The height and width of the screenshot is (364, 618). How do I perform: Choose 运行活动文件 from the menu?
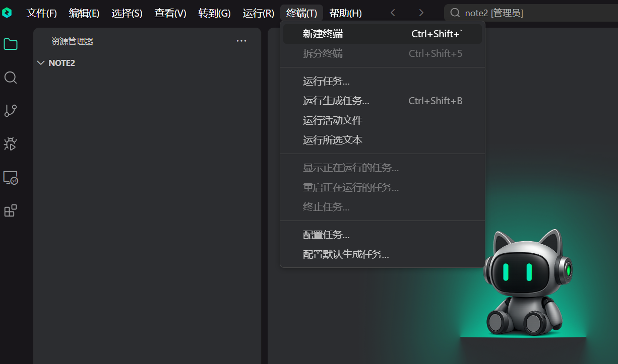tap(383, 120)
